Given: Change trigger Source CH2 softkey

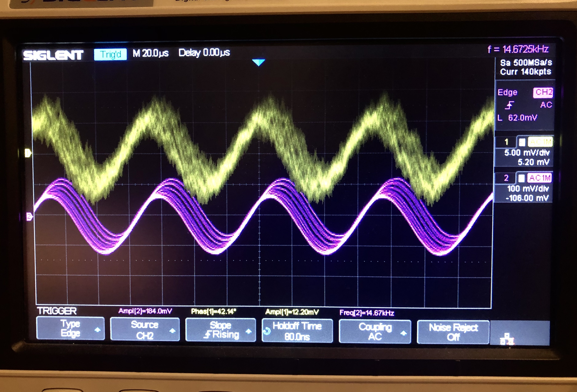Looking at the screenshot, I should [x=145, y=329].
